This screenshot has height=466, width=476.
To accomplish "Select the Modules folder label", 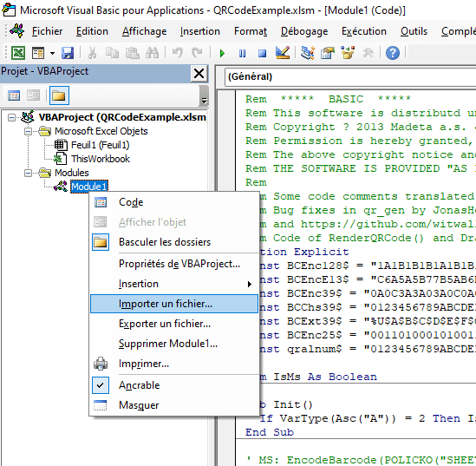I will [72, 173].
